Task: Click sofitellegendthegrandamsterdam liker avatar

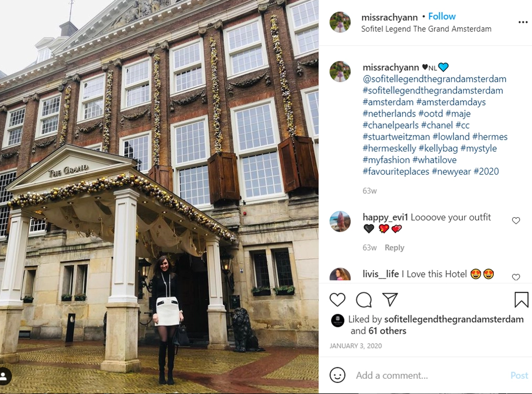Action: [337, 321]
